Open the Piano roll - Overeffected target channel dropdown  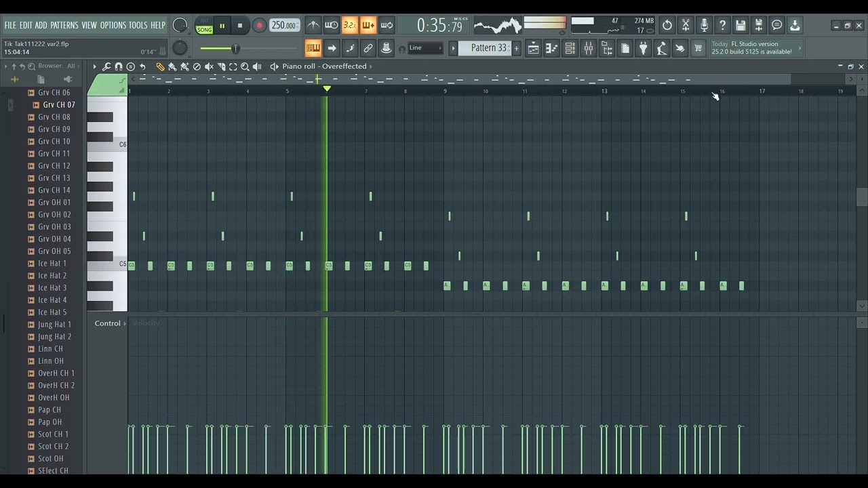click(328, 66)
